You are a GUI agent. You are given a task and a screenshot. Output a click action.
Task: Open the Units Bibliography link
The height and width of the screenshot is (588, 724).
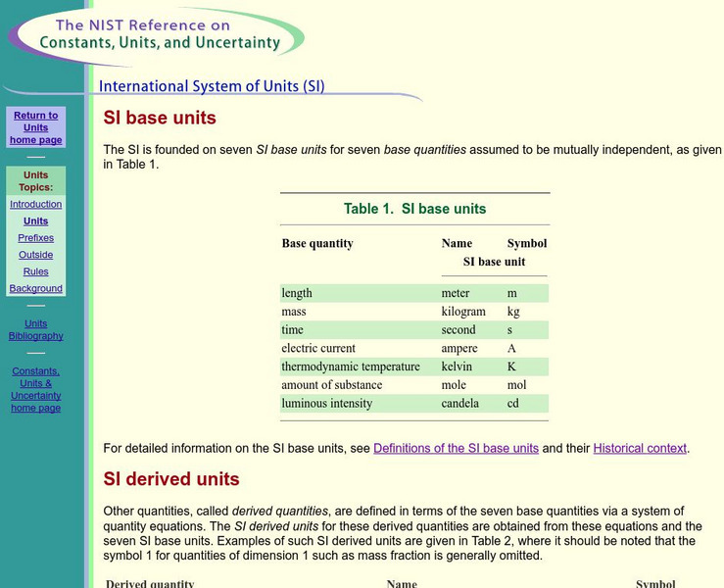pos(36,330)
